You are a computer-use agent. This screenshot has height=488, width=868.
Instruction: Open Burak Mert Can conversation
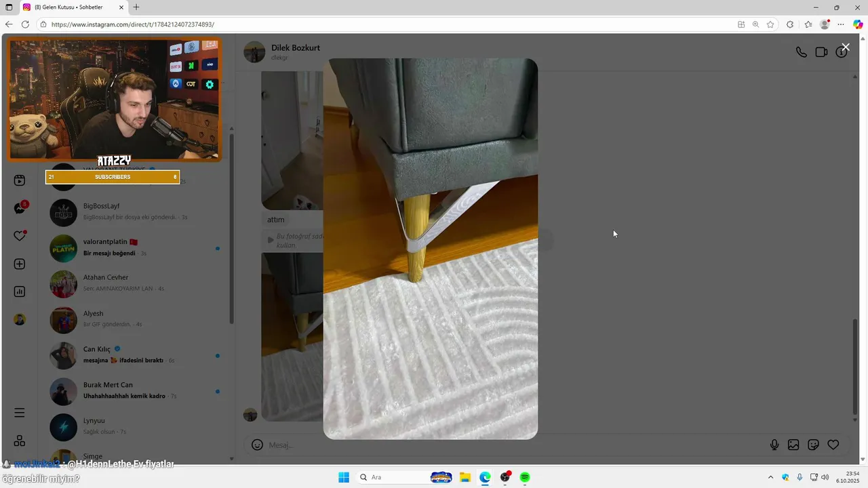coord(136,390)
